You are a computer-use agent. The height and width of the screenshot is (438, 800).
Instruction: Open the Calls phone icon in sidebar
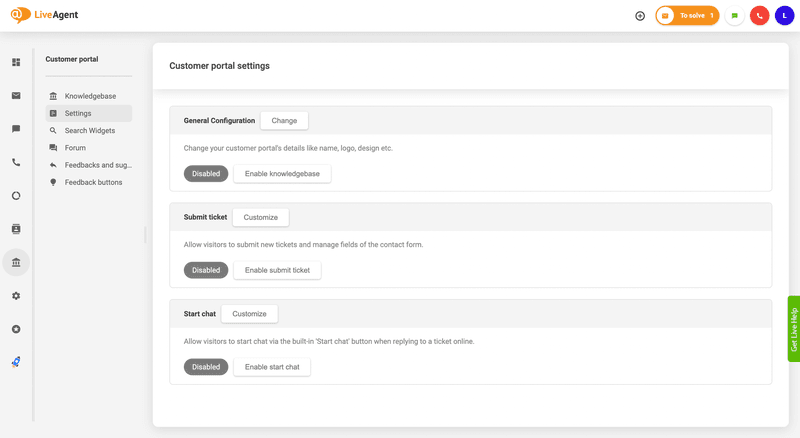point(16,162)
